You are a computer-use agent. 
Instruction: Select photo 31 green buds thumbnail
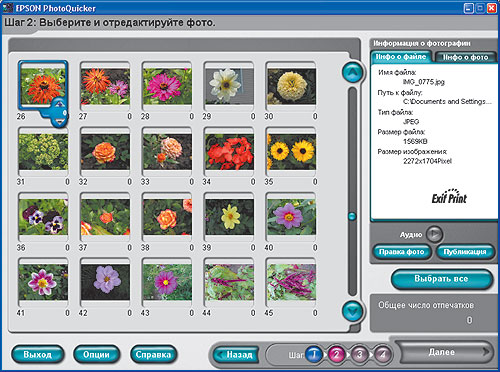43,152
